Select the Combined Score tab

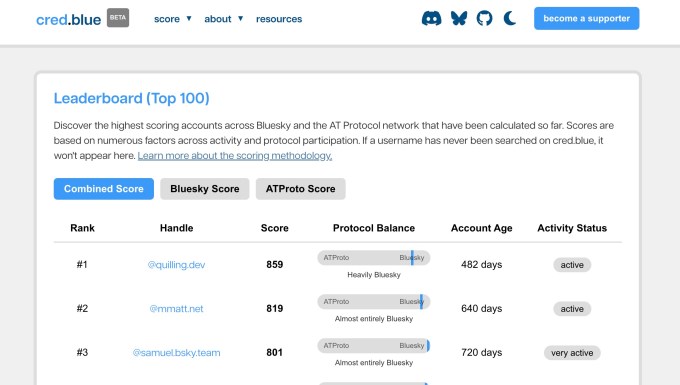(104, 189)
